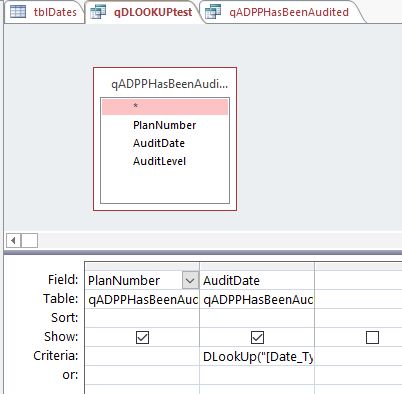This screenshot has width=402, height=394.
Task: Click the AuditDate Field cell in grid
Action: pos(257,280)
